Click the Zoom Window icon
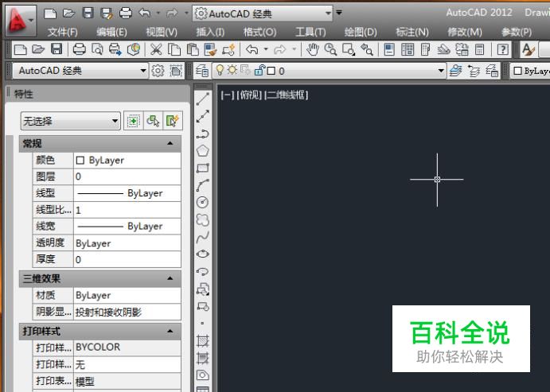This screenshot has width=550, height=392. pyautogui.click(x=349, y=49)
